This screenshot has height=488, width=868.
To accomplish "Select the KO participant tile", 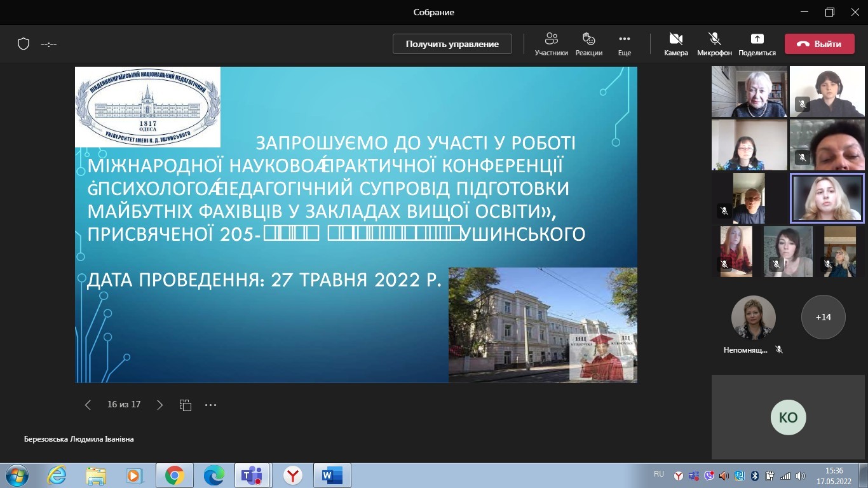I will click(x=788, y=417).
